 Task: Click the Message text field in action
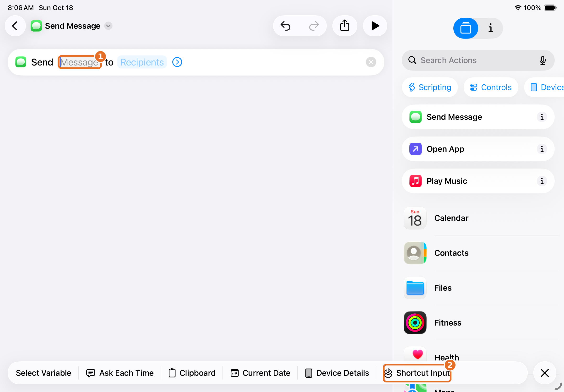[80, 62]
